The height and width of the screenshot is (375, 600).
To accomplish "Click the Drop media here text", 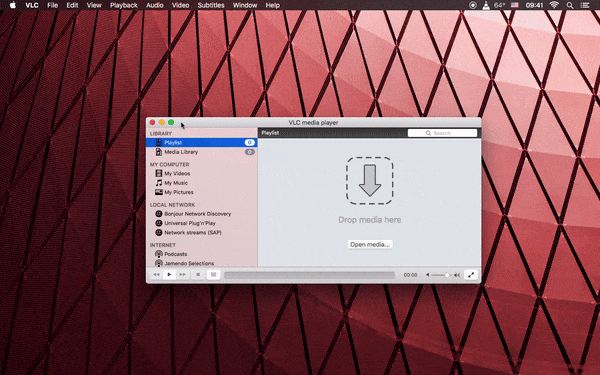I will [370, 220].
